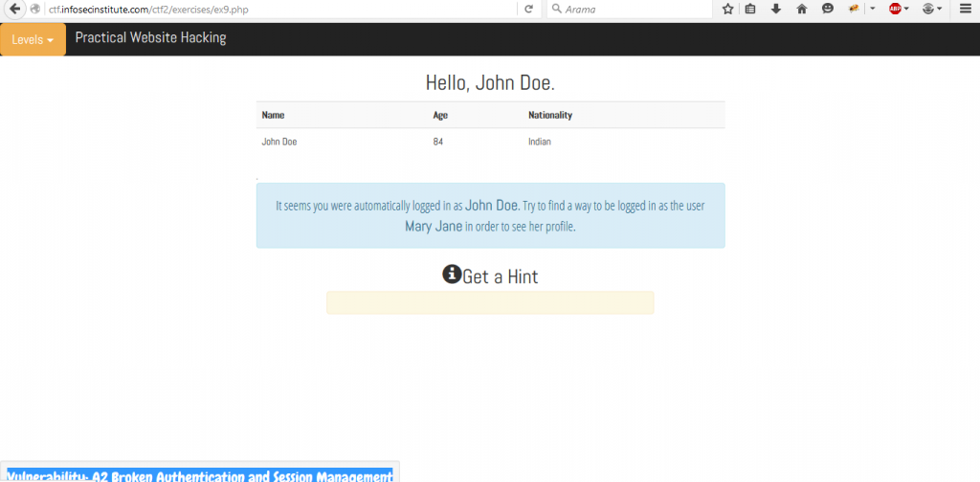The height and width of the screenshot is (482, 980).
Task: Click the Nationality column header
Action: point(550,115)
